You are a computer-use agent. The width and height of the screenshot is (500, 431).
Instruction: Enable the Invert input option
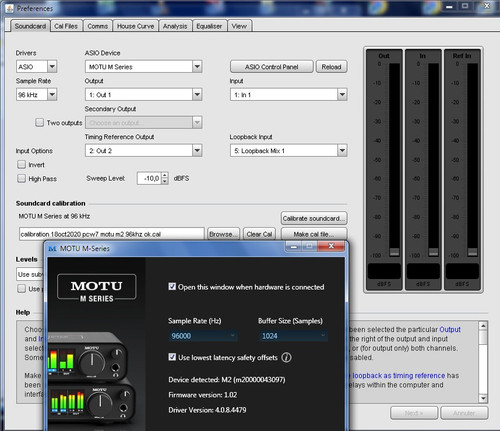coord(21,165)
